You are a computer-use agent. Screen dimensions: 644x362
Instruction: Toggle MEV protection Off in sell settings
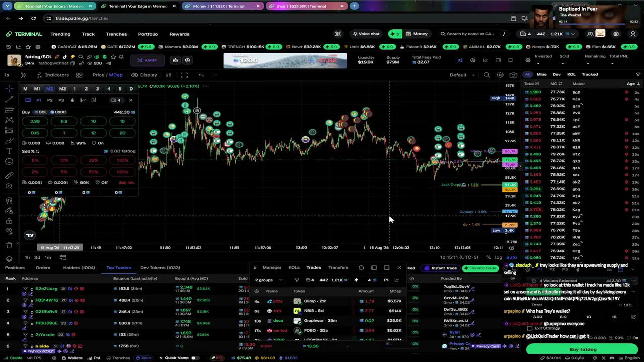[x=101, y=183]
